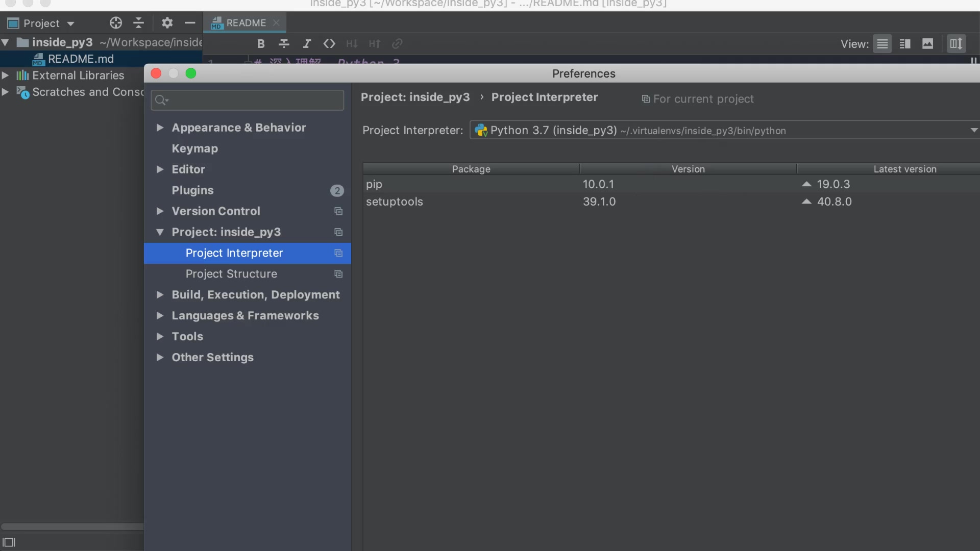980x551 pixels.
Task: Expand the Editor settings group
Action: (x=160, y=169)
